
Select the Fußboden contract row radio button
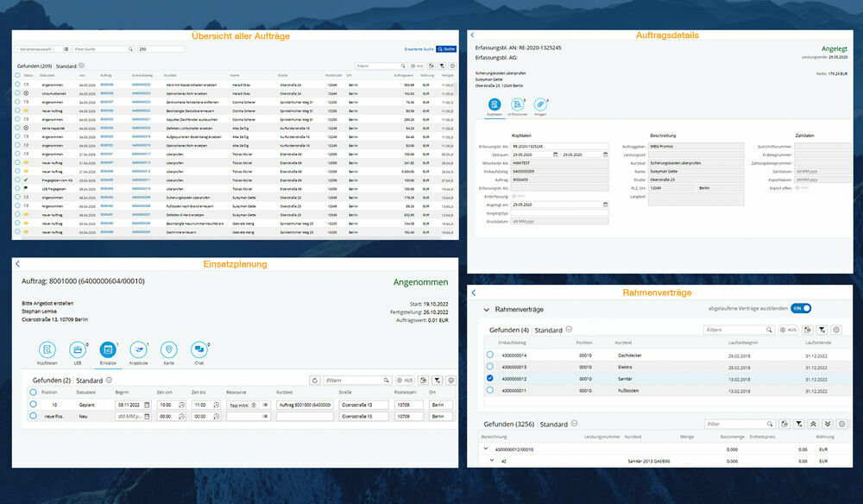click(490, 389)
